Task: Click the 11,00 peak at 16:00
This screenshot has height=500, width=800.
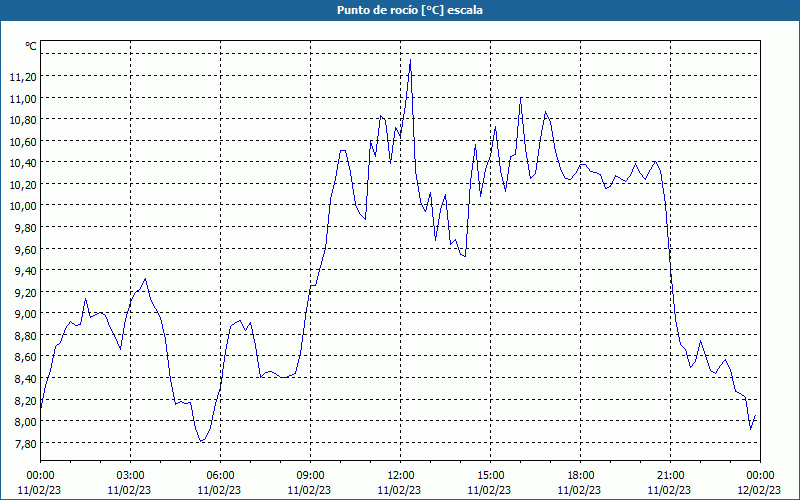Action: (x=520, y=98)
